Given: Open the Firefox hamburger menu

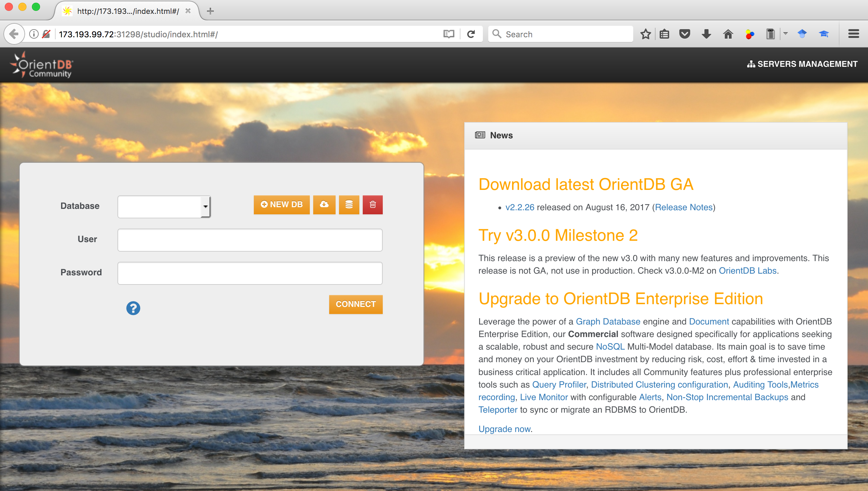Looking at the screenshot, I should pyautogui.click(x=853, y=34).
